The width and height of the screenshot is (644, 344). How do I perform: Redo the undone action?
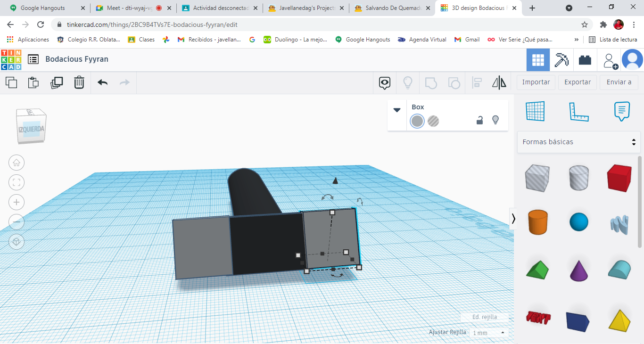[x=124, y=82]
